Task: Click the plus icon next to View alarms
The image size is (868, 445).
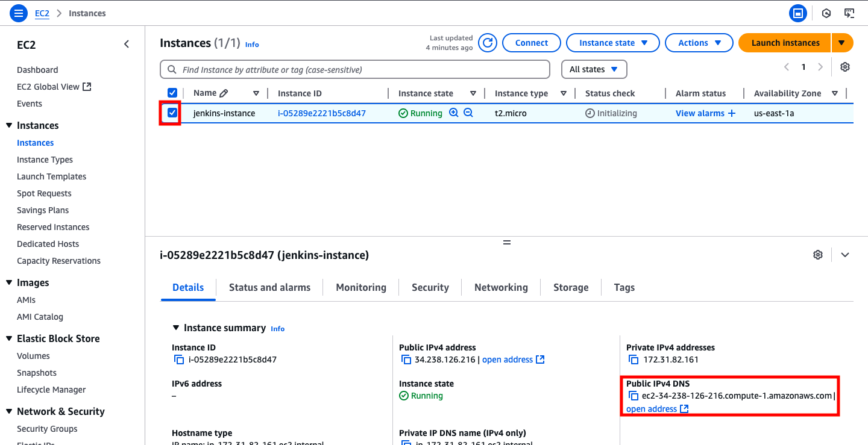Action: tap(732, 113)
